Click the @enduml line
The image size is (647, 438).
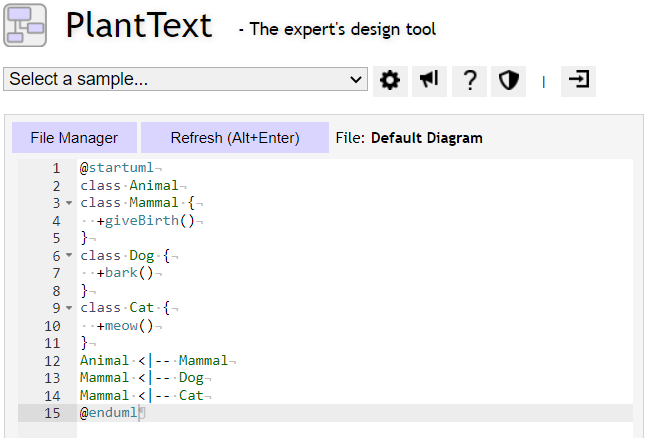tap(109, 413)
